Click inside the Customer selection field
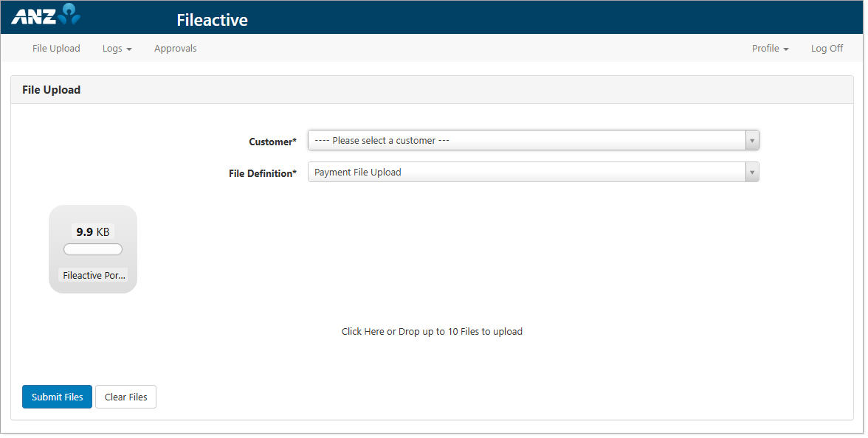This screenshot has height=438, width=868. 517,140
